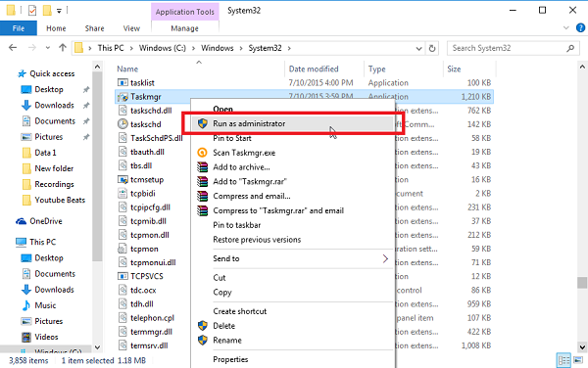The image size is (588, 368).
Task: Select the termsrv.dll file
Action: pyautogui.click(x=149, y=345)
